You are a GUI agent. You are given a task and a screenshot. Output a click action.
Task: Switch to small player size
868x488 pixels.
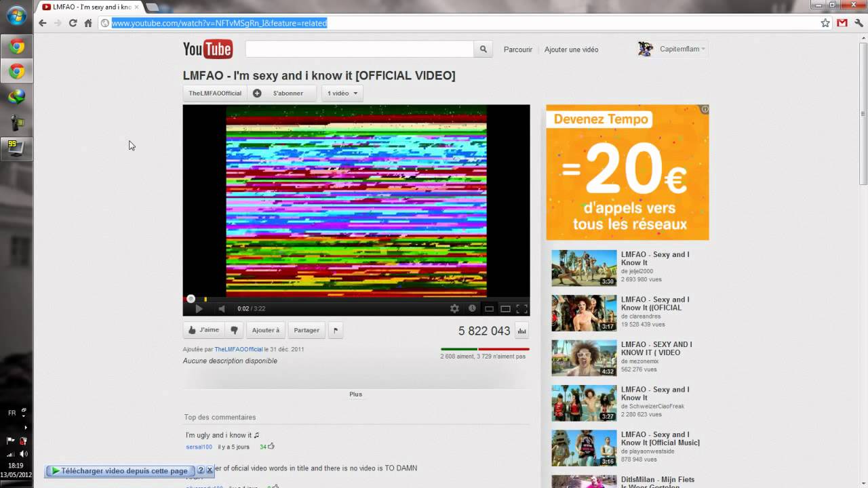tap(489, 308)
